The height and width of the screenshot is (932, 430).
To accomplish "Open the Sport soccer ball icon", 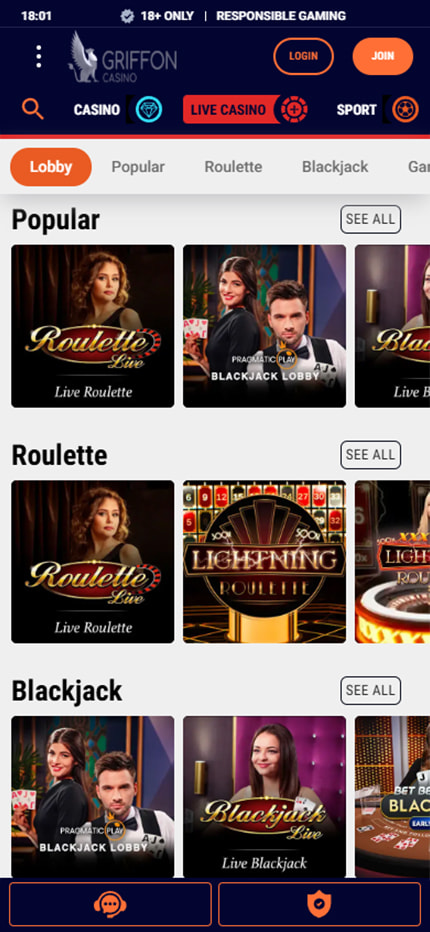I will (405, 109).
